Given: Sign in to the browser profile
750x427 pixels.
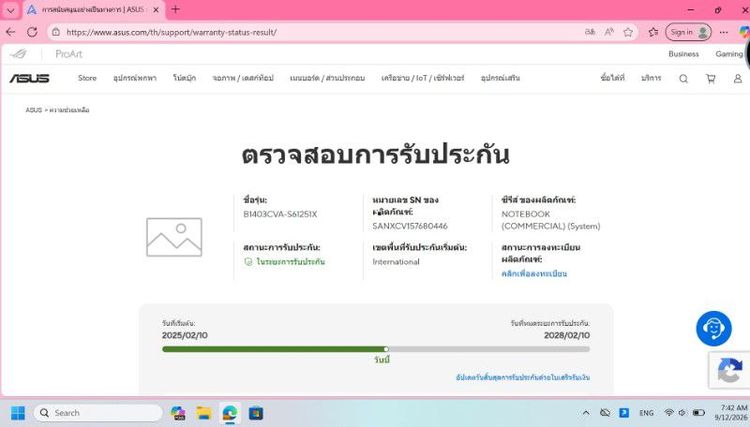Looking at the screenshot, I should pyautogui.click(x=688, y=32).
